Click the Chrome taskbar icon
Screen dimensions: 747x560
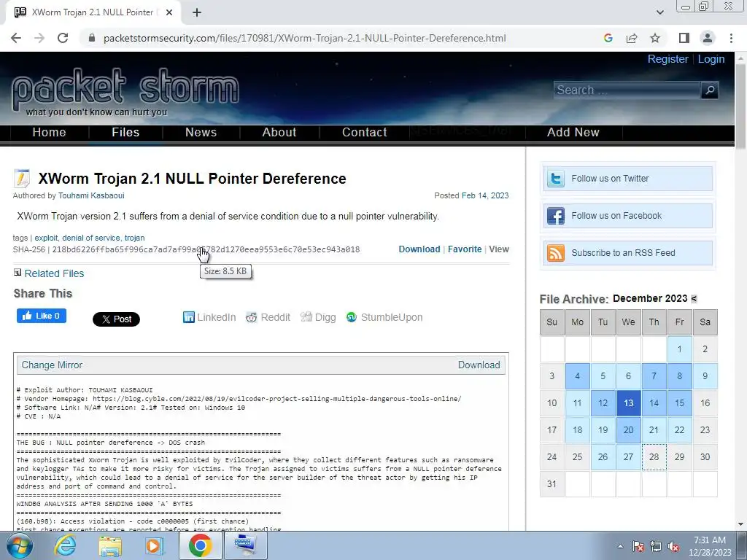coord(200,545)
